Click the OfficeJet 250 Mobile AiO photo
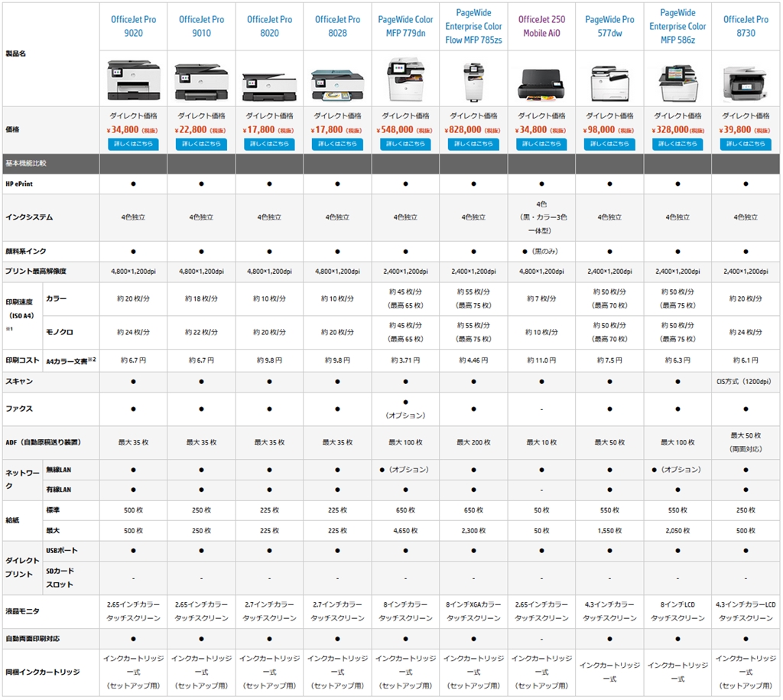Image resolution: width=783 pixels, height=700 pixels. coord(541,84)
